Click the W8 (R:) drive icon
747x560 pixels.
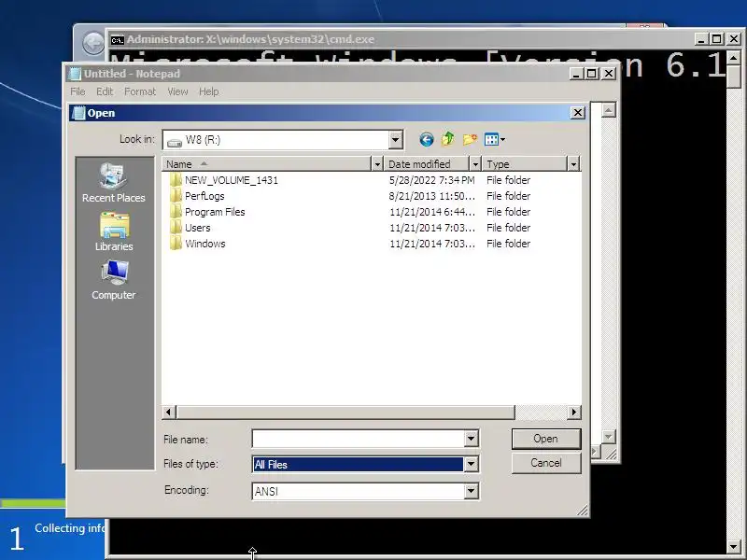coord(175,142)
